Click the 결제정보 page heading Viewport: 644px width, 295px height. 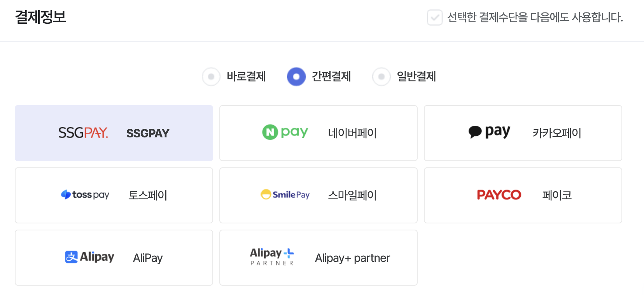click(41, 17)
